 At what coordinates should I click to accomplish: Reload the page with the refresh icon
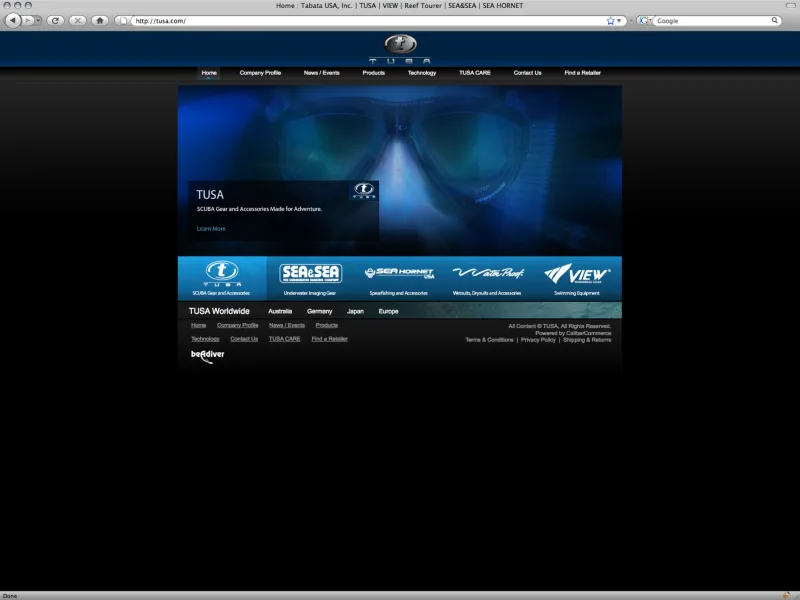[55, 20]
